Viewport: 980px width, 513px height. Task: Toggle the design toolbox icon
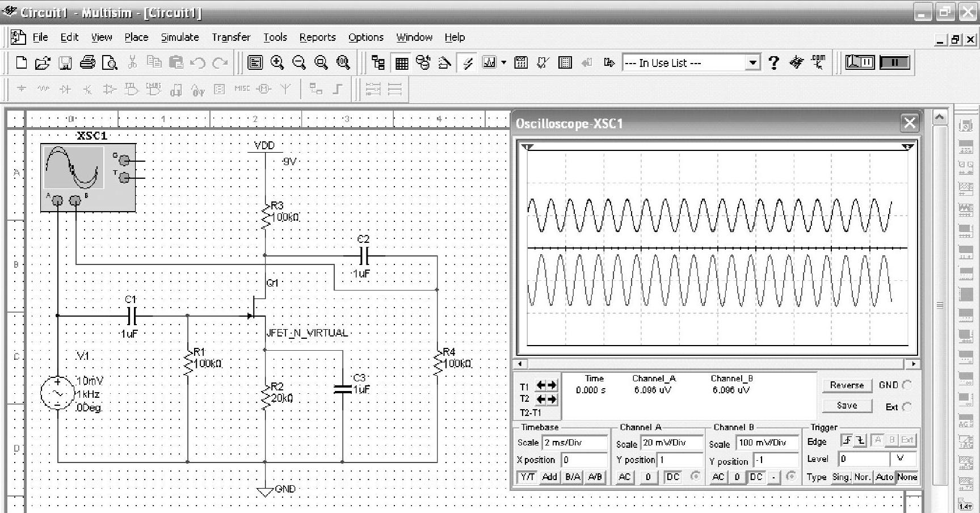pos(378,62)
